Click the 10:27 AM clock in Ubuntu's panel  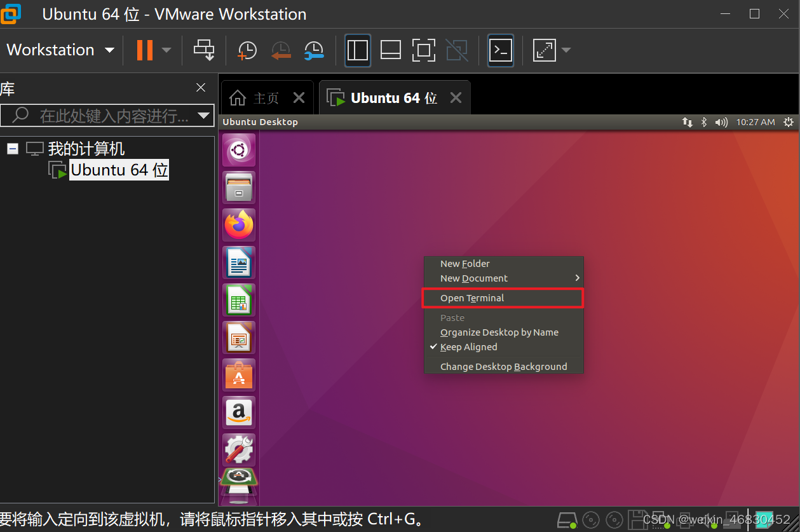pyautogui.click(x=756, y=122)
